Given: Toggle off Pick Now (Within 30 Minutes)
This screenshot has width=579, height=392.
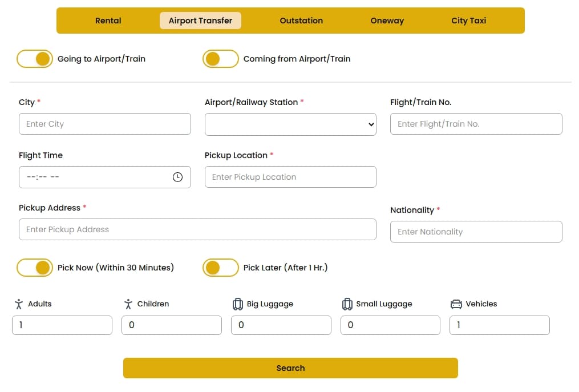Looking at the screenshot, I should tap(35, 267).
